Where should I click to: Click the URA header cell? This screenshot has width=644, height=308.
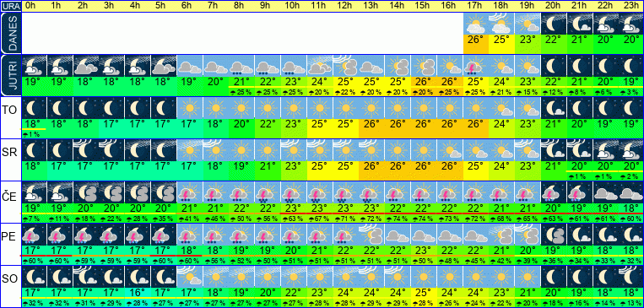pos(10,6)
